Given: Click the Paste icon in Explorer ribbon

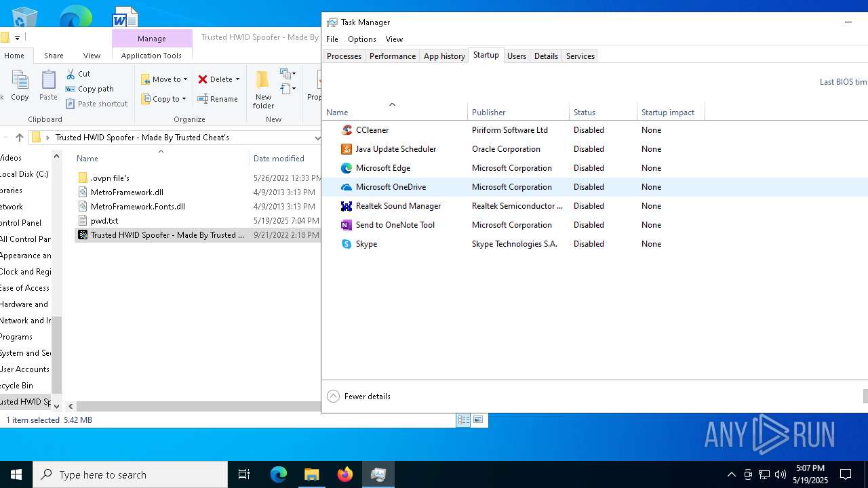Looking at the screenshot, I should 48,81.
